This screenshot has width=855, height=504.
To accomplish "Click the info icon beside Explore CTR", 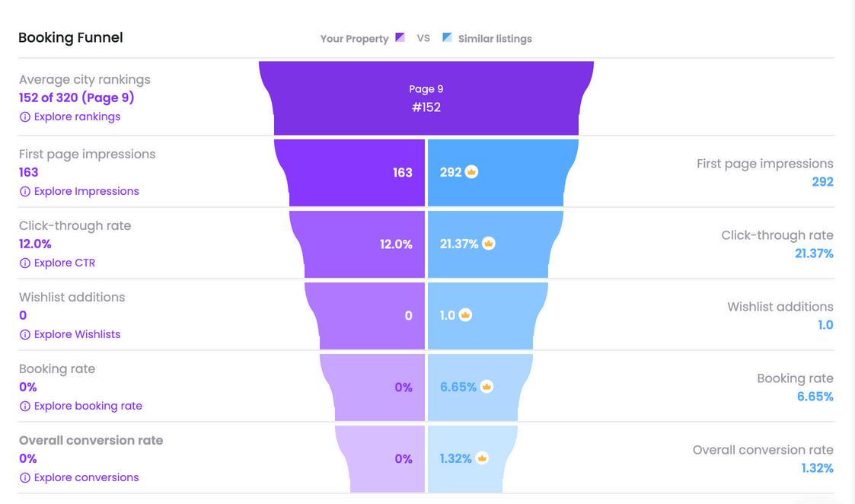I will pyautogui.click(x=25, y=263).
